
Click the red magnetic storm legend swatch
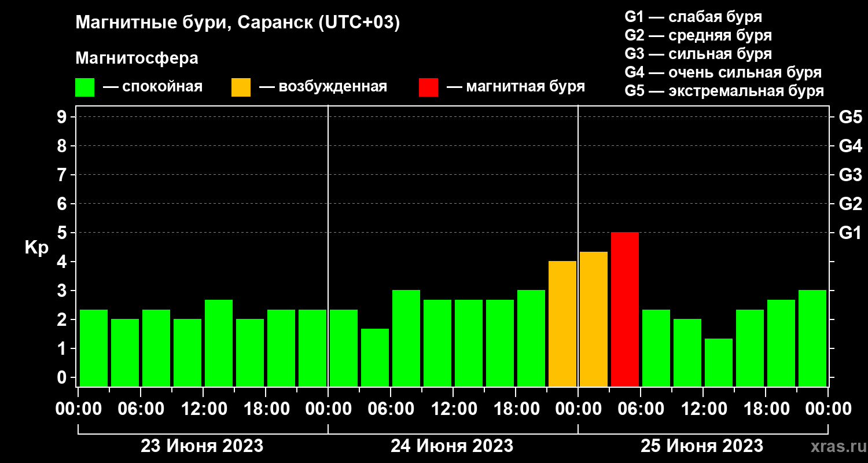click(428, 87)
